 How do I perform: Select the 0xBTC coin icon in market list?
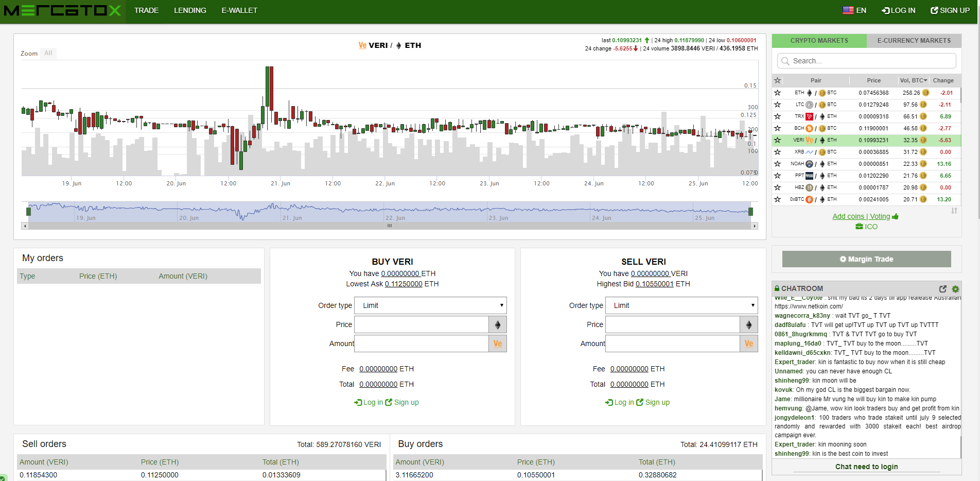click(x=810, y=199)
